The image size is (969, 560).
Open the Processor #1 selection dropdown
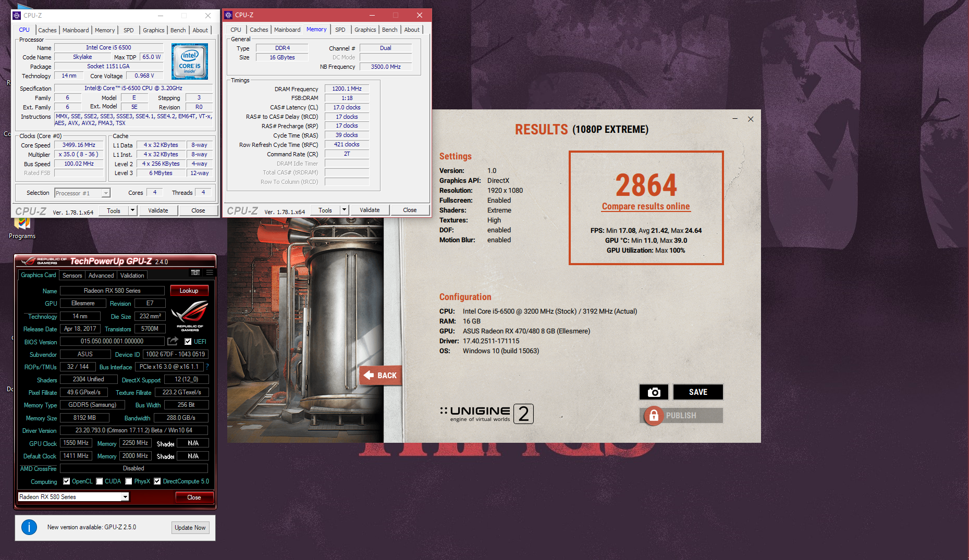[x=82, y=193]
